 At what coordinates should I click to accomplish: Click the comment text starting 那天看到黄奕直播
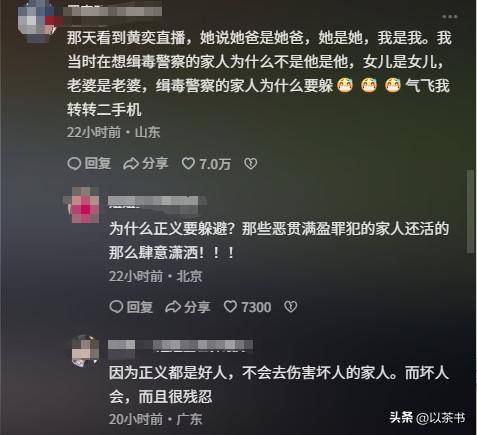[259, 73]
